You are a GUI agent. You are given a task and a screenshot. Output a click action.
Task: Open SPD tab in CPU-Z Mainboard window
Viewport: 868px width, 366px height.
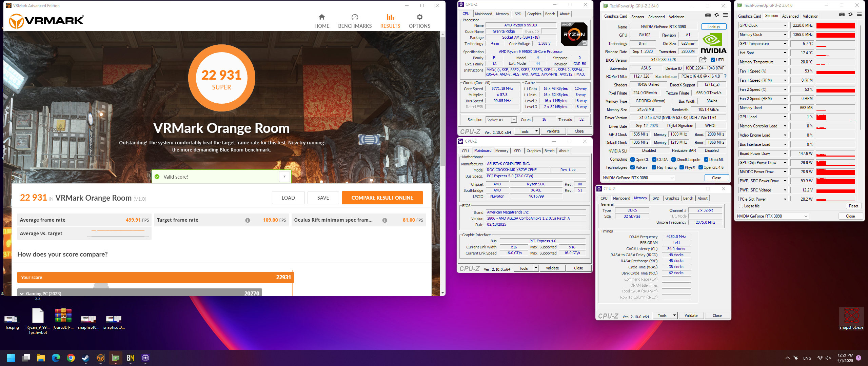pyautogui.click(x=517, y=151)
